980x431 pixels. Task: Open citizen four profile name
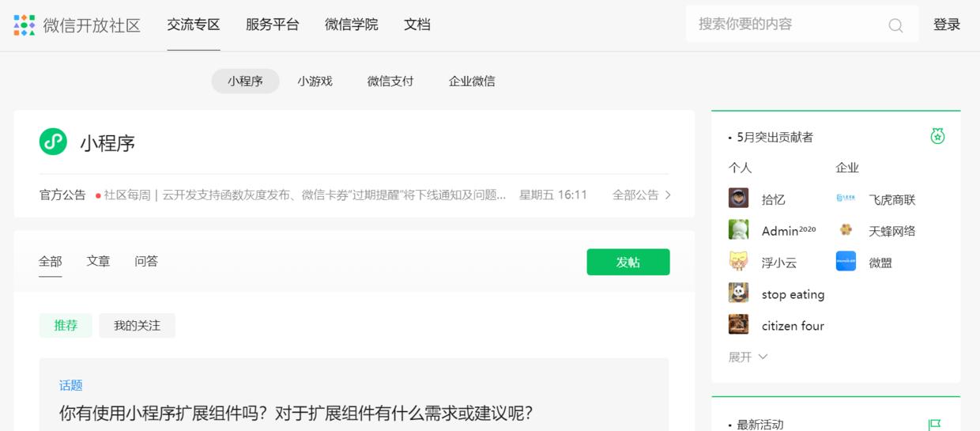(x=793, y=326)
